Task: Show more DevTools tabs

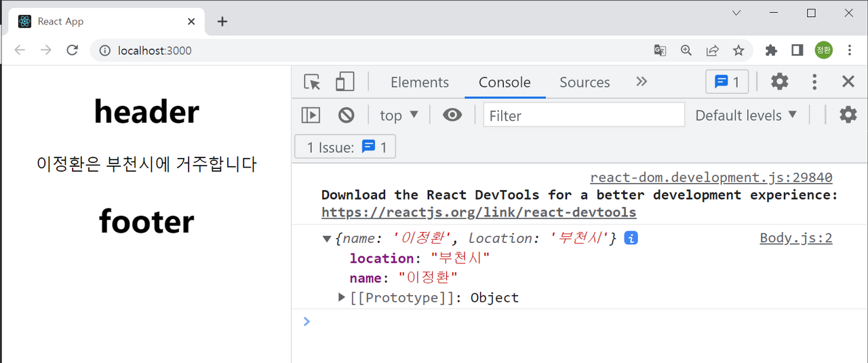Action: click(x=642, y=82)
